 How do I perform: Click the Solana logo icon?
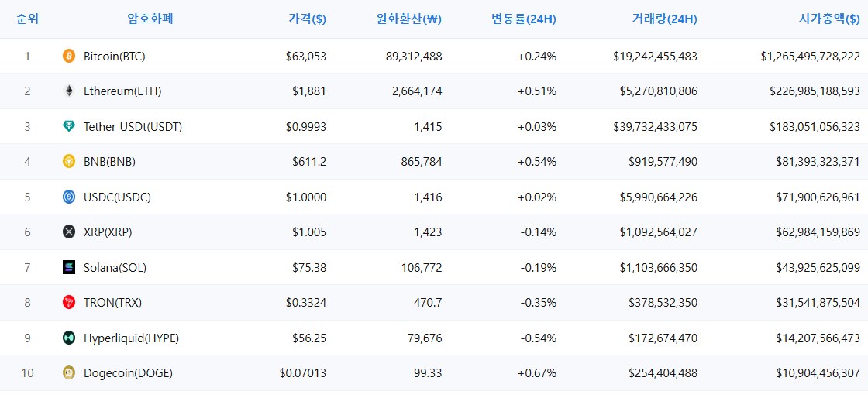69,268
